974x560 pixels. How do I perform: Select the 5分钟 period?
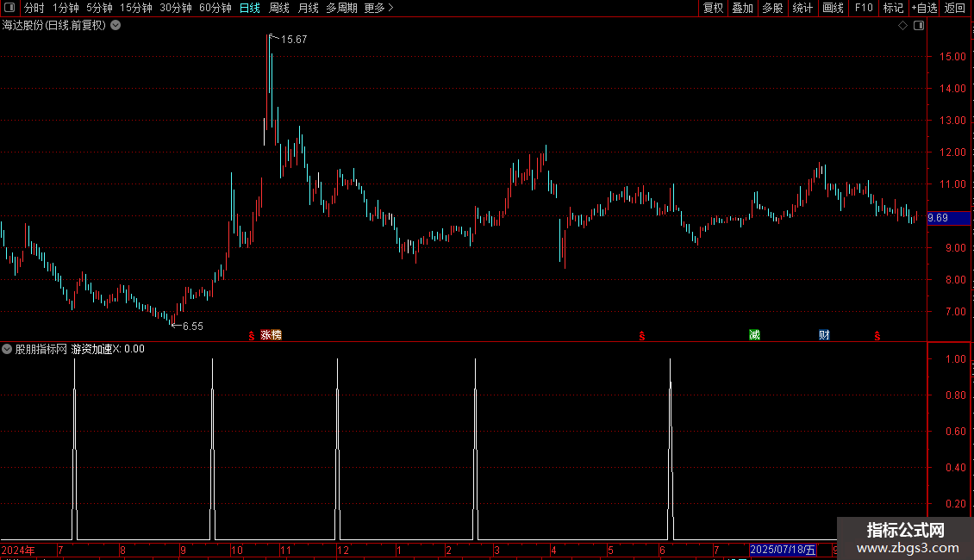click(99, 8)
